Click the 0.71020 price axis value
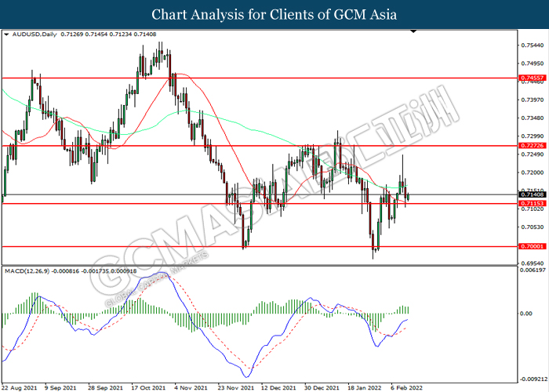The height and width of the screenshot is (392, 549). coord(533,209)
